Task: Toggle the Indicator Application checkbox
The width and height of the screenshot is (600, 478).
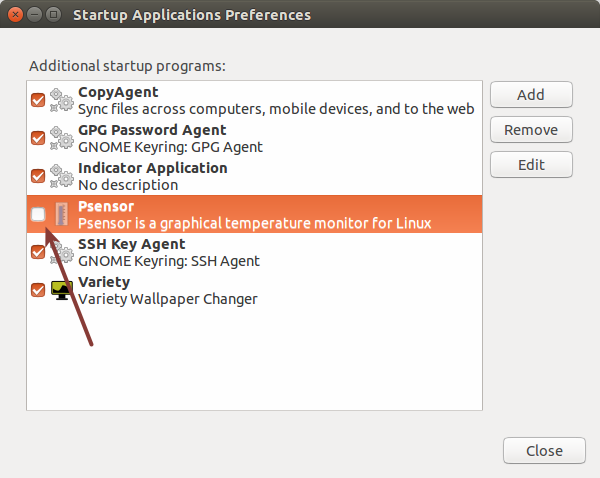Action: click(38, 176)
